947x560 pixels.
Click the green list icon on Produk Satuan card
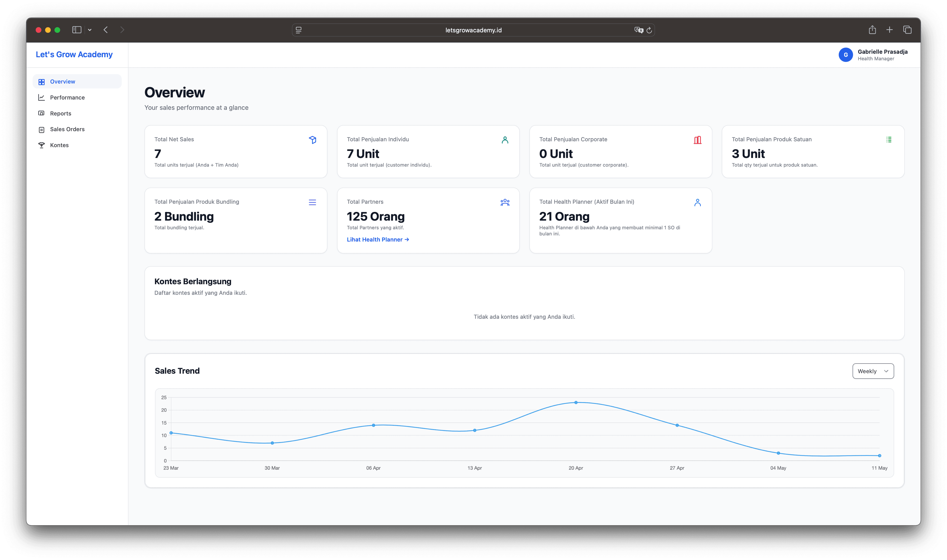click(889, 140)
